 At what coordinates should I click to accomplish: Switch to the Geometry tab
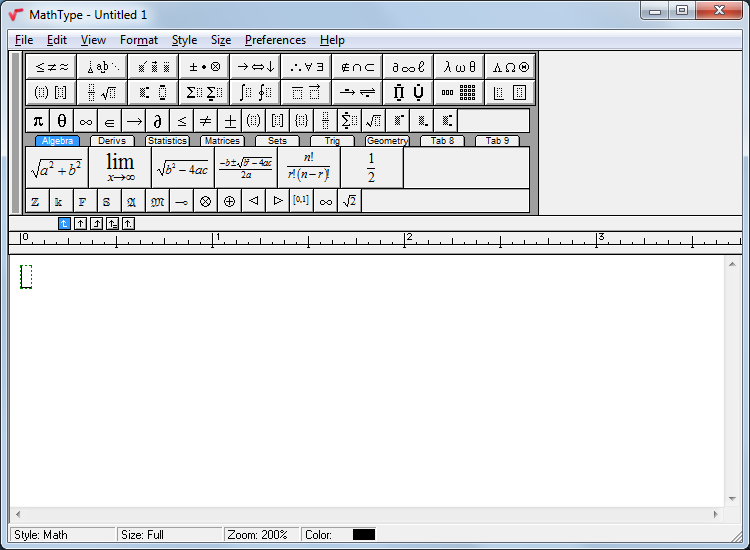pos(386,141)
